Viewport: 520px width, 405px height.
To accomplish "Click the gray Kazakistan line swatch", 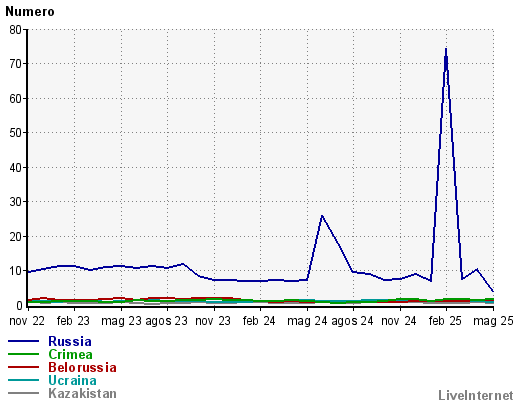I will pyautogui.click(x=23, y=393).
